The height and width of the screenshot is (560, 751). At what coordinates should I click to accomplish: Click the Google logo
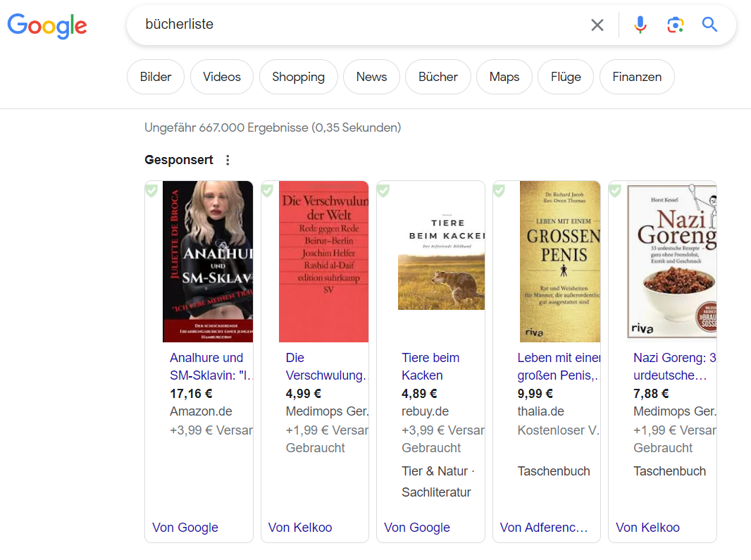click(x=47, y=25)
